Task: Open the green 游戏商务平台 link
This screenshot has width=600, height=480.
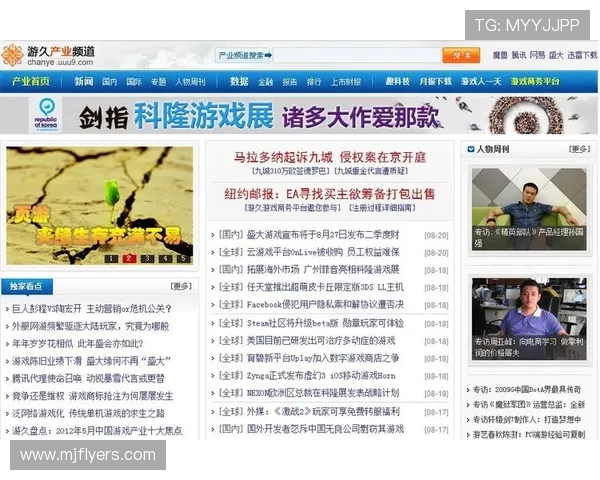Action: coord(535,82)
